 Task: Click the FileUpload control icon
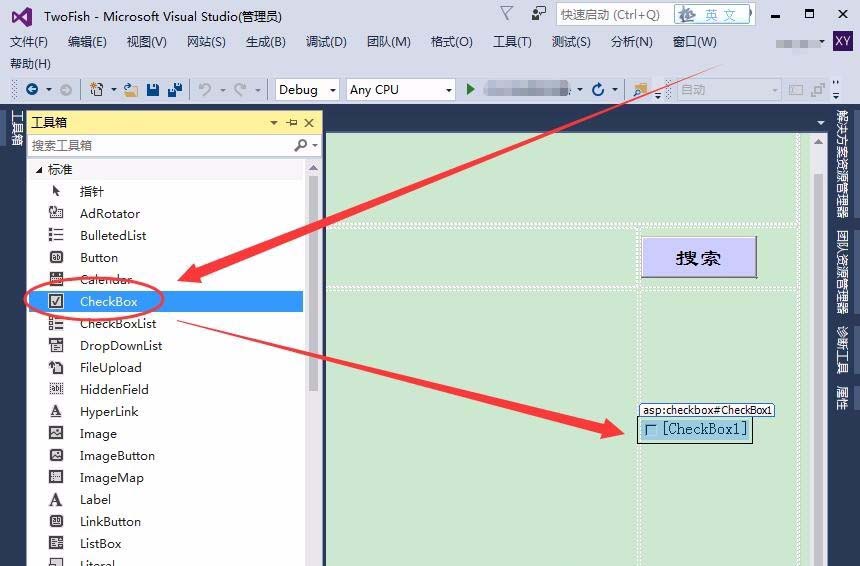(x=56, y=367)
